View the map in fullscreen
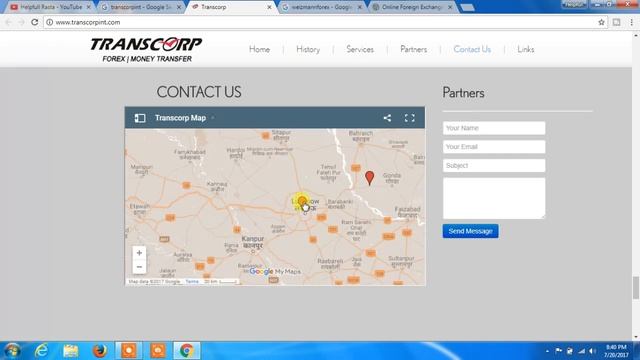640x360 pixels. click(409, 118)
